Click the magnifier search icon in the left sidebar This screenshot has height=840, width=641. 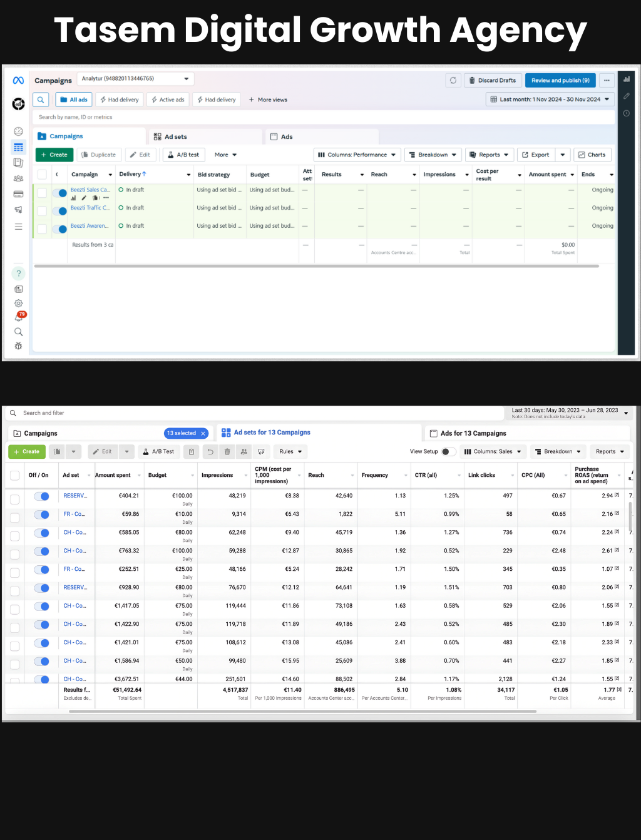pyautogui.click(x=18, y=332)
